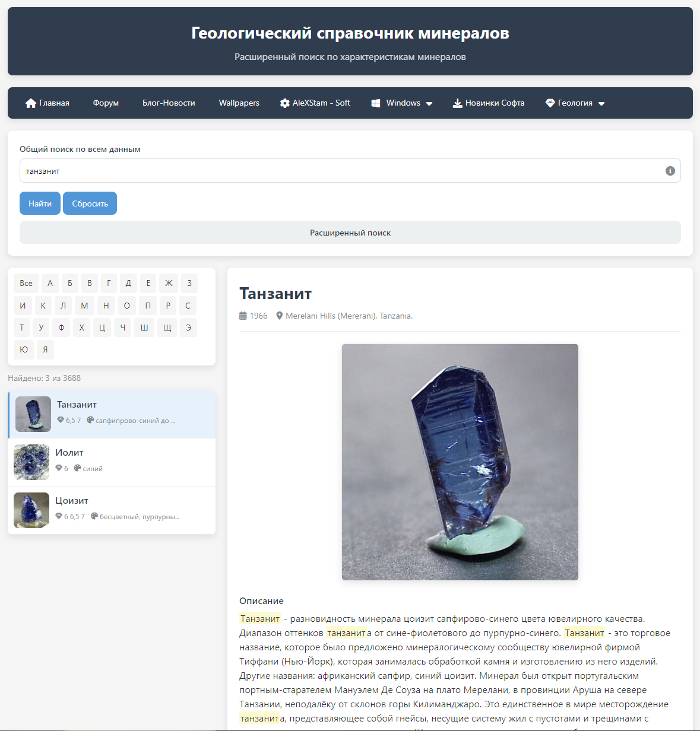Open the Форум menu item
The width and height of the screenshot is (700, 731).
click(x=106, y=103)
